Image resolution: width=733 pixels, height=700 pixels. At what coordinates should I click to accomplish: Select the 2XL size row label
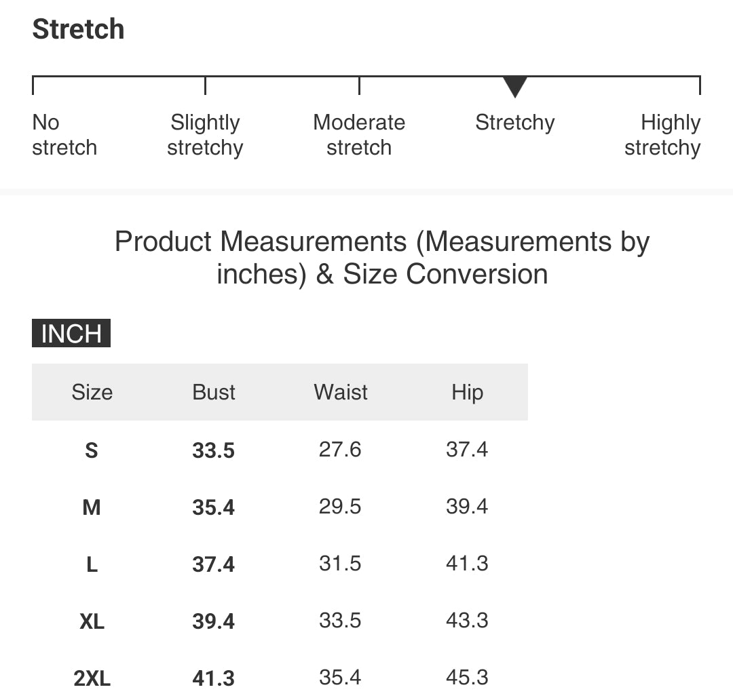[92, 678]
